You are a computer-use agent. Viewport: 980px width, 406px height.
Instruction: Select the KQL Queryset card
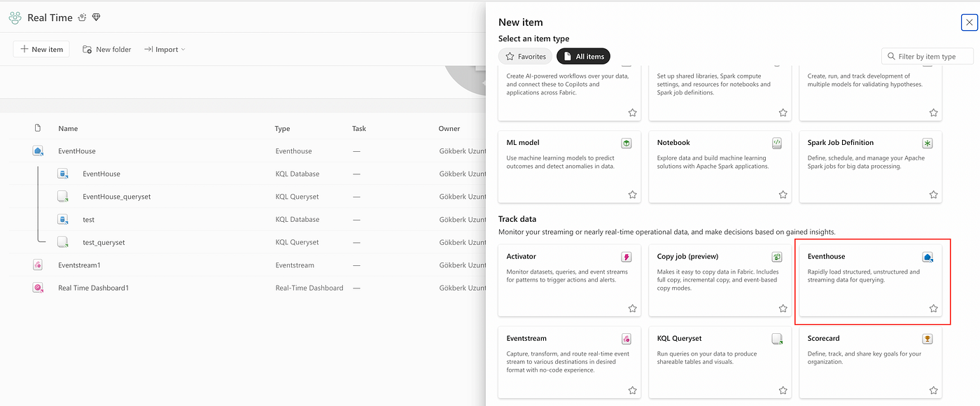[720, 363]
